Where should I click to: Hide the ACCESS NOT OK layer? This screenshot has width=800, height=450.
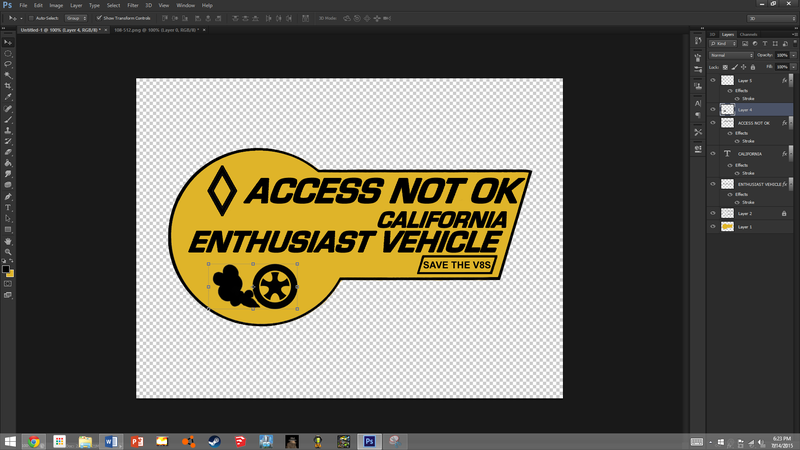click(x=713, y=123)
